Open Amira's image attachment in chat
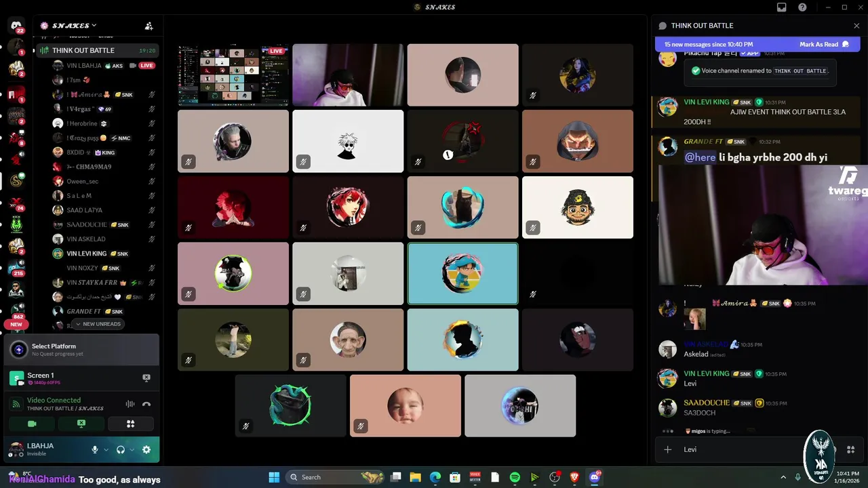 (x=694, y=319)
